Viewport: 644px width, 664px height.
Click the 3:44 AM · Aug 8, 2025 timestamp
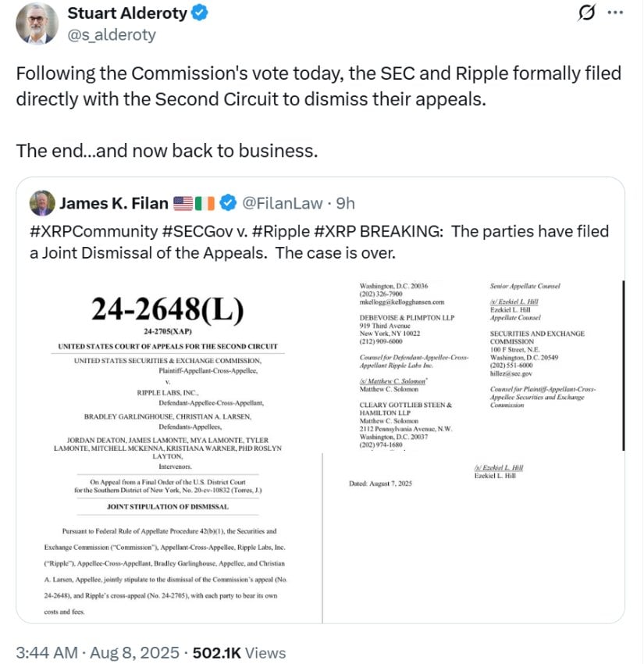pos(98,652)
